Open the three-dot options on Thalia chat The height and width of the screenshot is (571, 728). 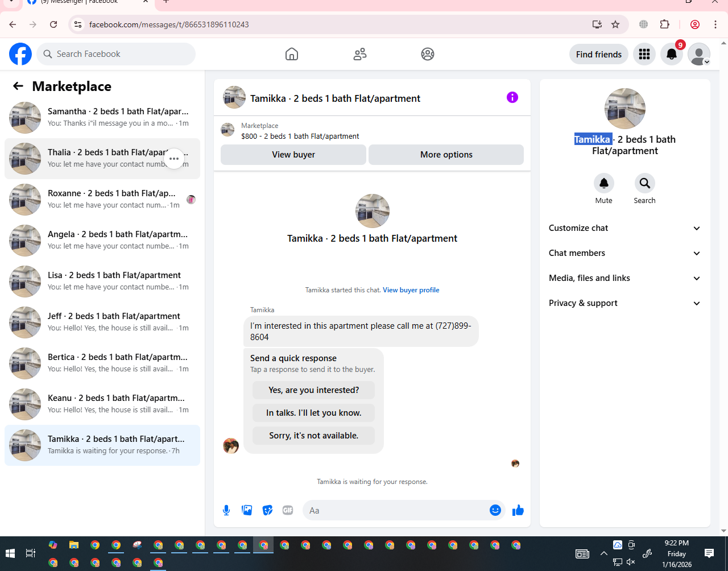point(174,159)
